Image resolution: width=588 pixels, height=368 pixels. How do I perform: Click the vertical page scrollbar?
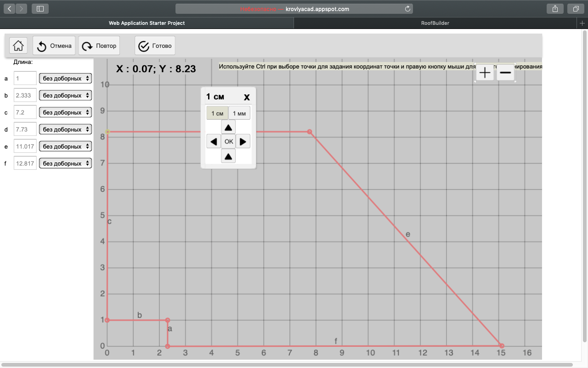tap(585, 186)
